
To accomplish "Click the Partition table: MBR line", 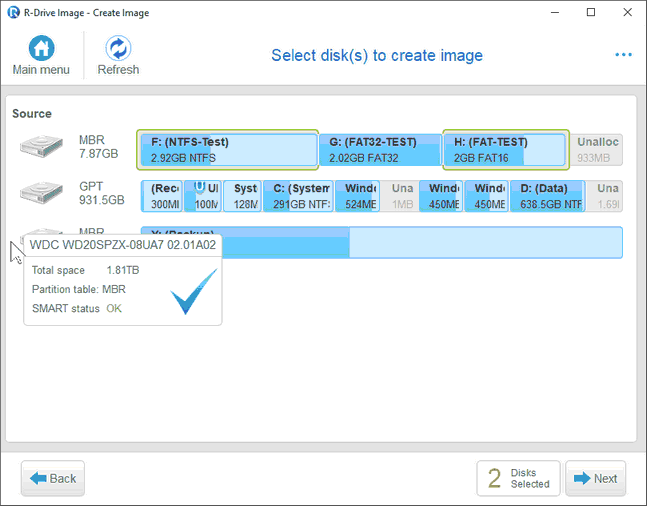I will (78, 289).
